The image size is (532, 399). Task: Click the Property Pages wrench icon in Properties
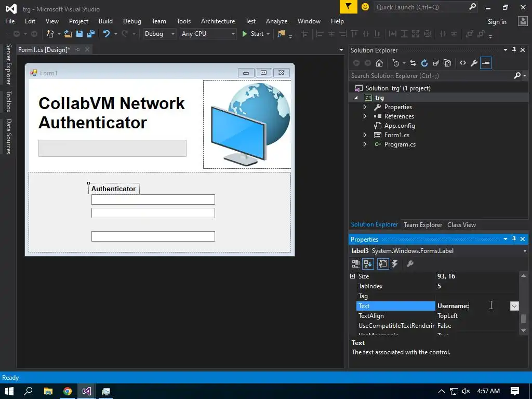pyautogui.click(x=410, y=263)
